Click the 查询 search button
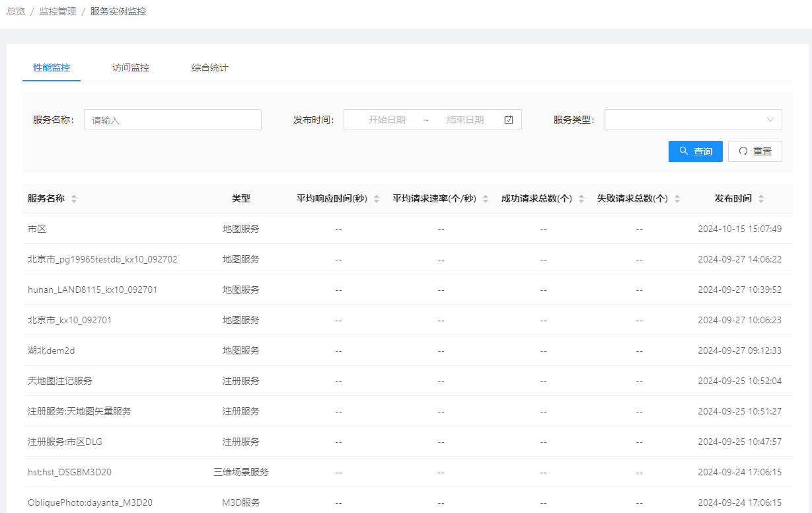Image resolution: width=812 pixels, height=513 pixels. pos(696,151)
